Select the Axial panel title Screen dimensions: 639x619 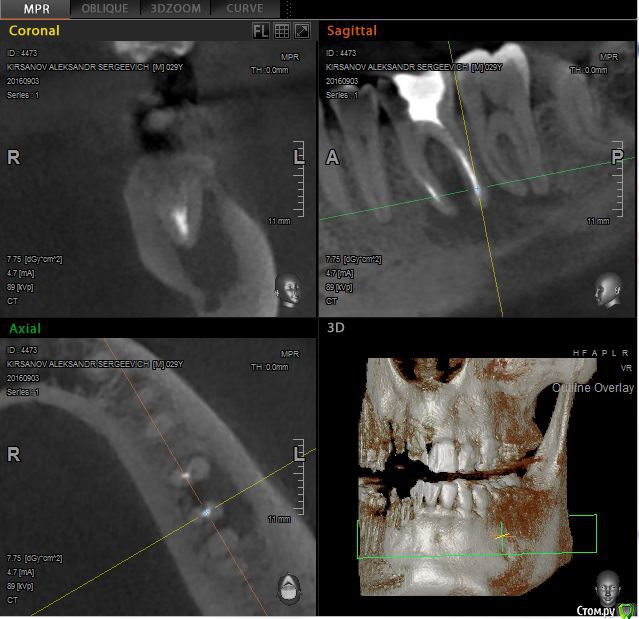(x=25, y=328)
